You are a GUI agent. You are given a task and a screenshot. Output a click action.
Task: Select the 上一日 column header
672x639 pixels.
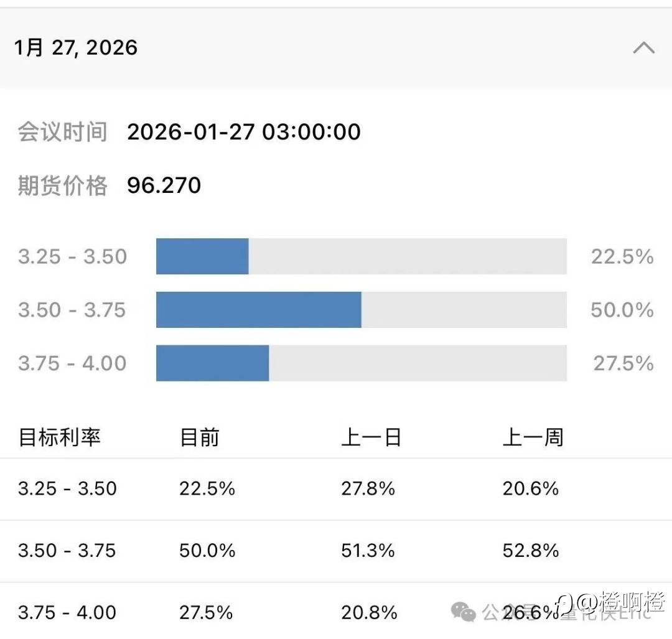[371, 437]
